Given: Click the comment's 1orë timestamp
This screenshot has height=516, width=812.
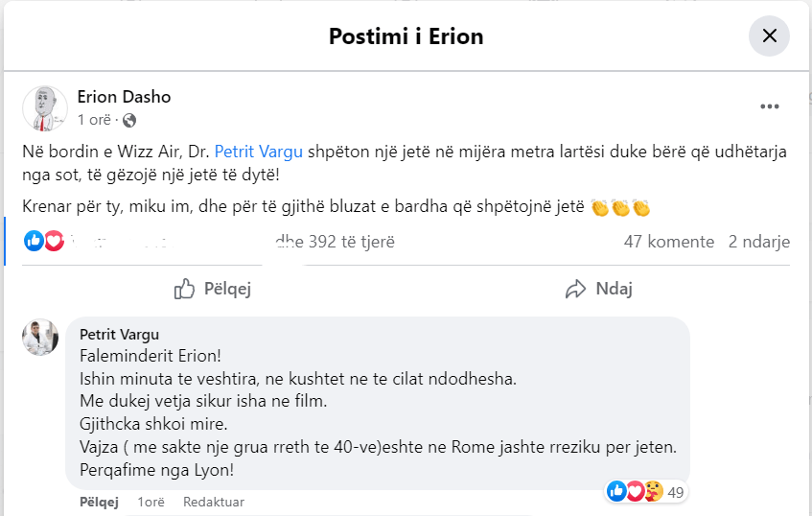Looking at the screenshot, I should 151,502.
